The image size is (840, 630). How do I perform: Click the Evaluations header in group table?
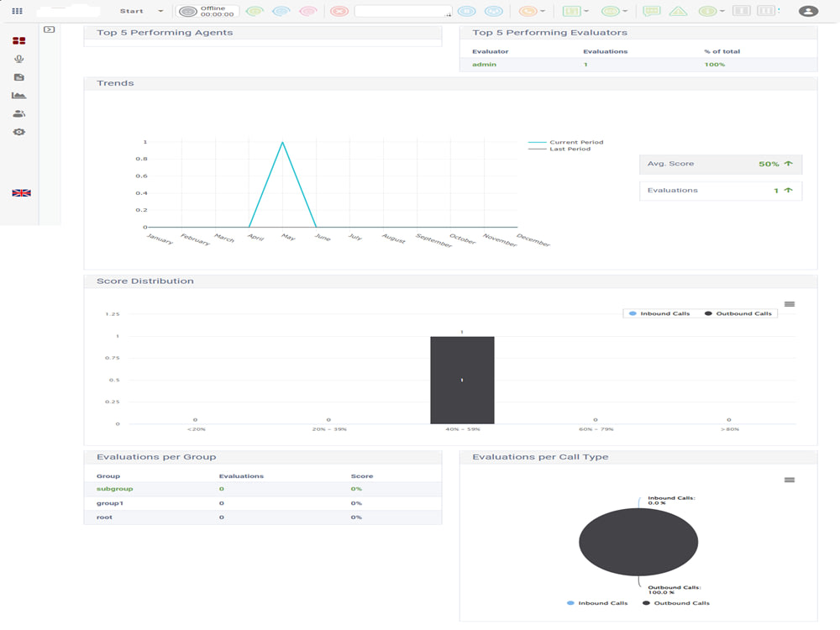241,475
